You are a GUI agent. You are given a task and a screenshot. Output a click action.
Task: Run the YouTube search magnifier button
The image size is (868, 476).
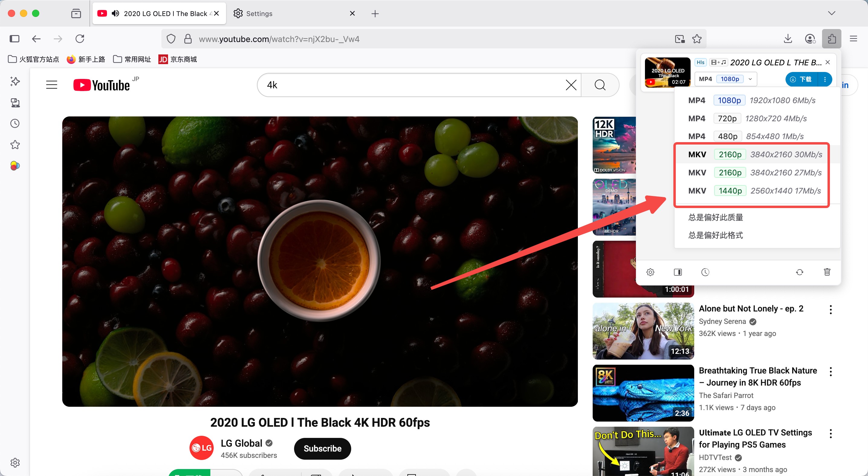[600, 85]
